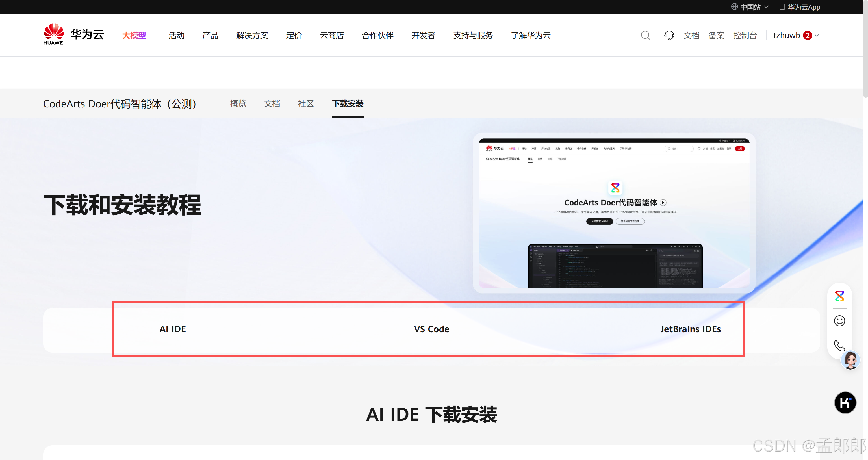Open the search magnifier icon
This screenshot has width=868, height=460.
(645, 35)
